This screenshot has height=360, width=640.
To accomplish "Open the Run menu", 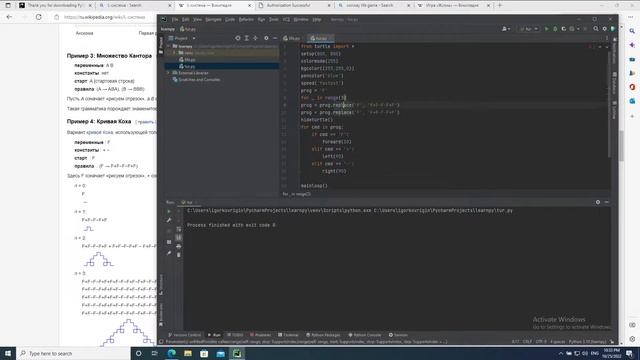I will [x=261, y=19].
